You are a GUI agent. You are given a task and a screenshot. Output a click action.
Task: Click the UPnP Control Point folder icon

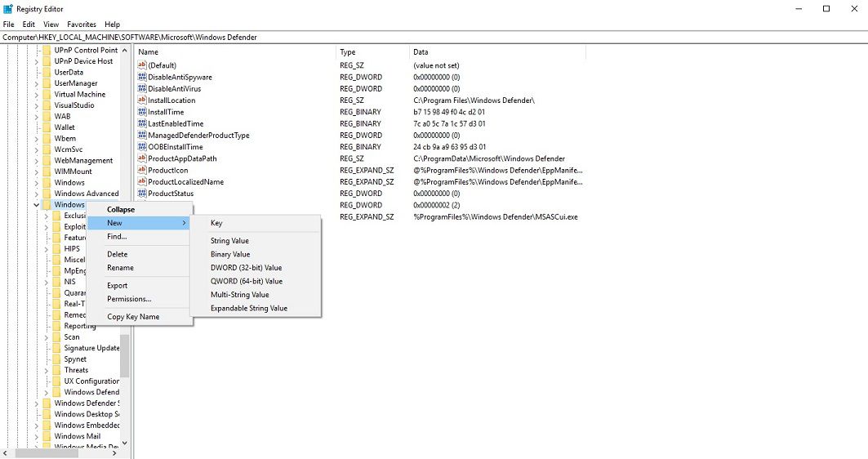tap(47, 50)
